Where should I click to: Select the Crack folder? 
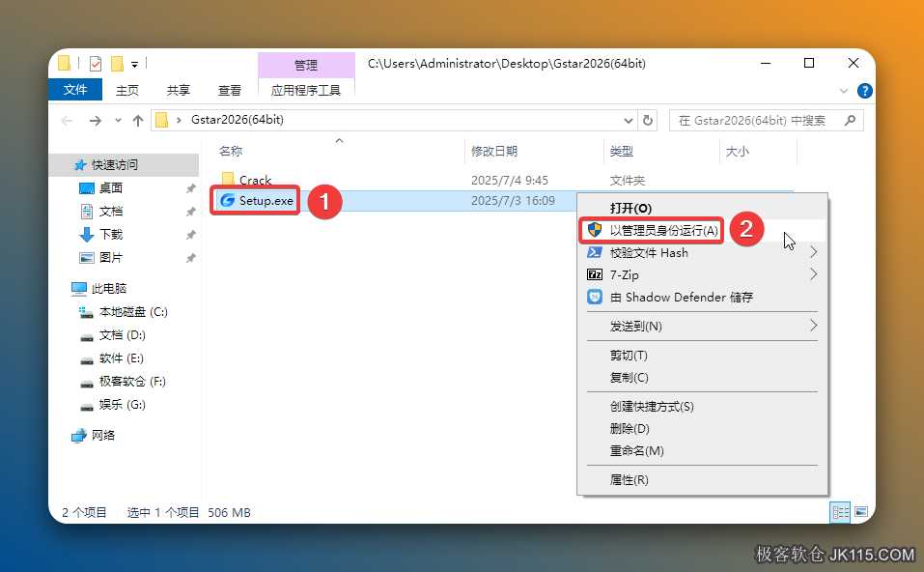click(255, 180)
